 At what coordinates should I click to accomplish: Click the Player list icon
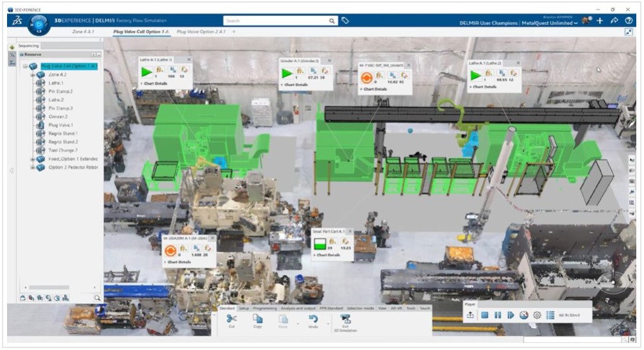coord(550,315)
